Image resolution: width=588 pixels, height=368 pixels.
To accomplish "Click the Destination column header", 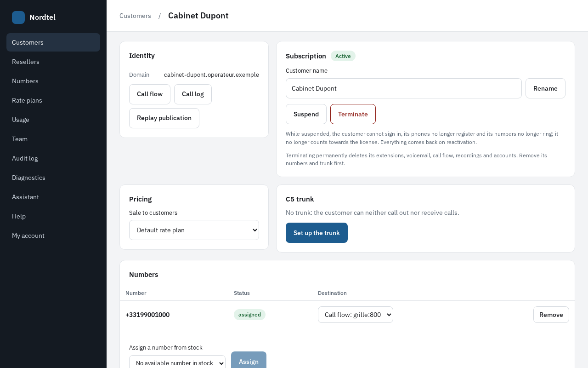I will tap(332, 293).
